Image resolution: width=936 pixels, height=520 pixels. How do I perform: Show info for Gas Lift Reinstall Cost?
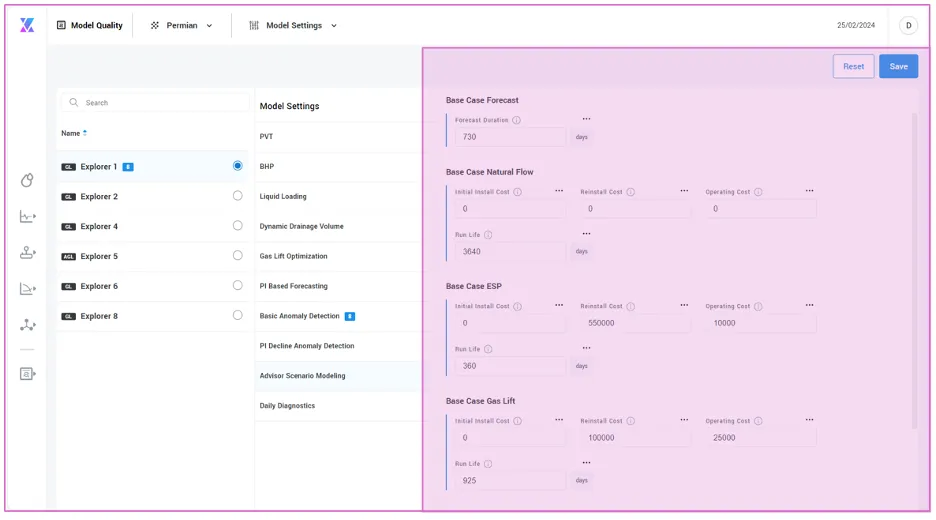coord(631,421)
